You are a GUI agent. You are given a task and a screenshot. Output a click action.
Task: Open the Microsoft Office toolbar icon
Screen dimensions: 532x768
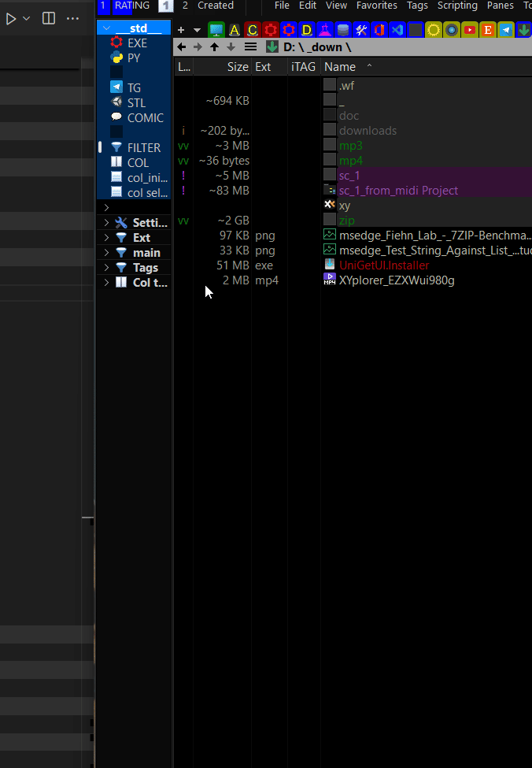pyautogui.click(x=379, y=30)
